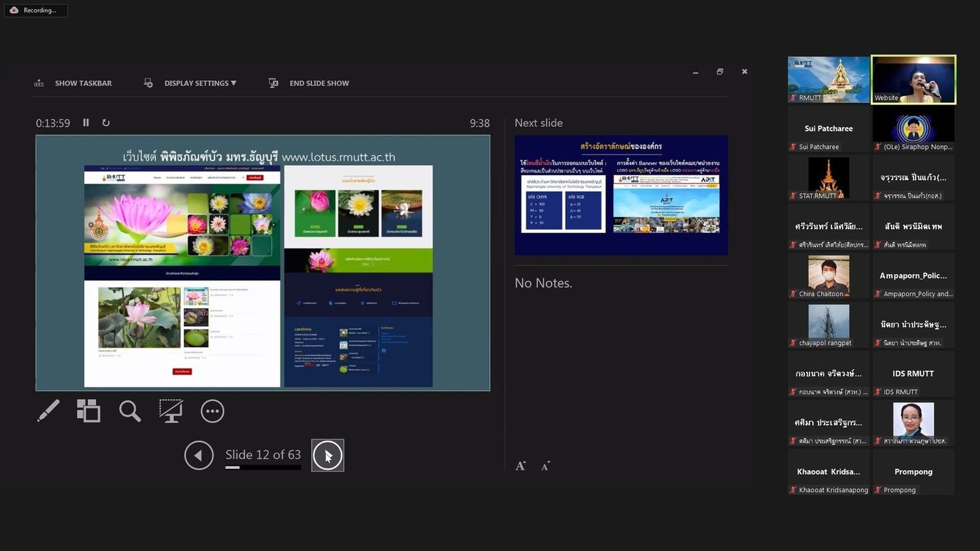The width and height of the screenshot is (980, 551).
Task: Activate the zoom into slide magnifier
Action: [130, 411]
